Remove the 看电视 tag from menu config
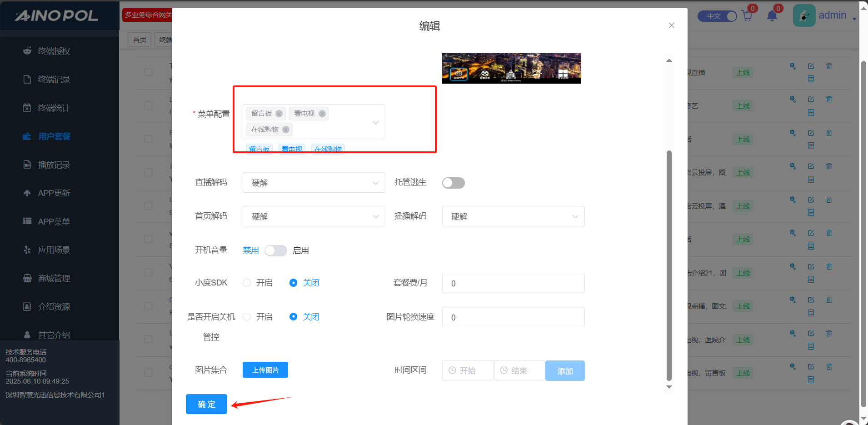The height and width of the screenshot is (425, 868). (322, 114)
